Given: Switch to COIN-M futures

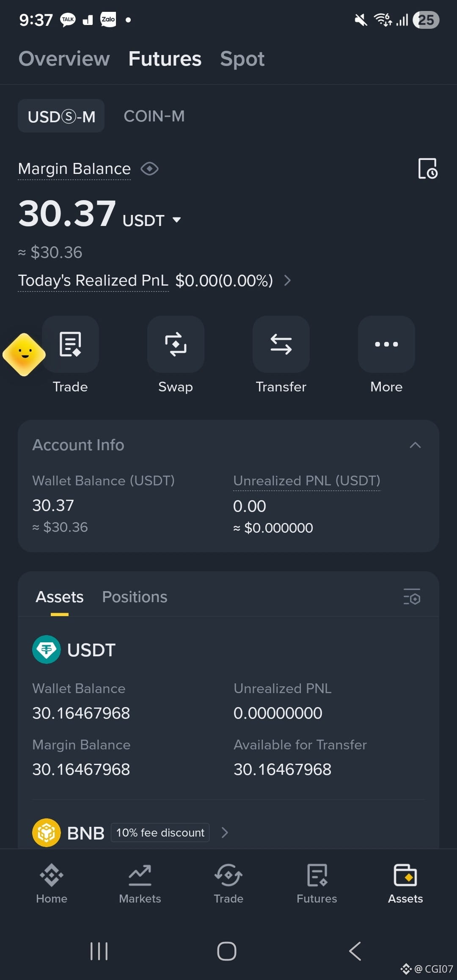Looking at the screenshot, I should 154,116.
